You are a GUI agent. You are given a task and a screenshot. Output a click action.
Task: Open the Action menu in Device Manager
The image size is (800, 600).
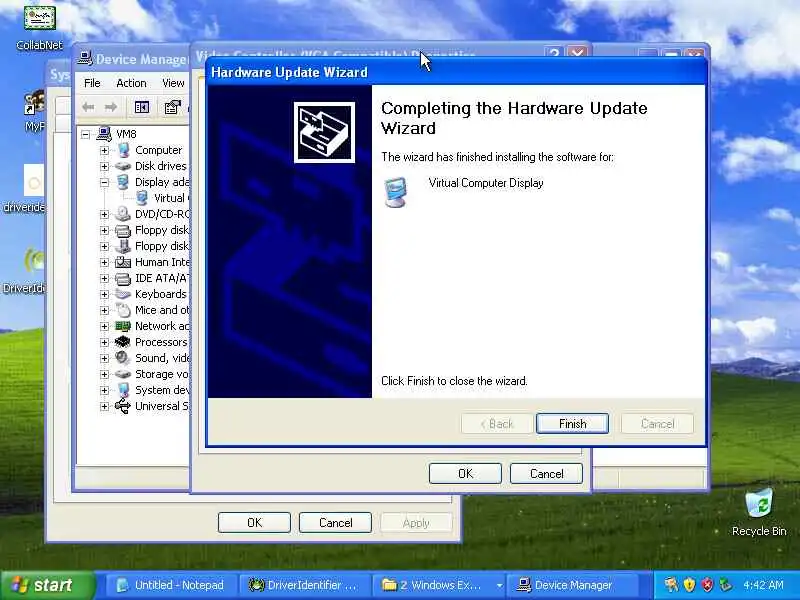(x=131, y=83)
